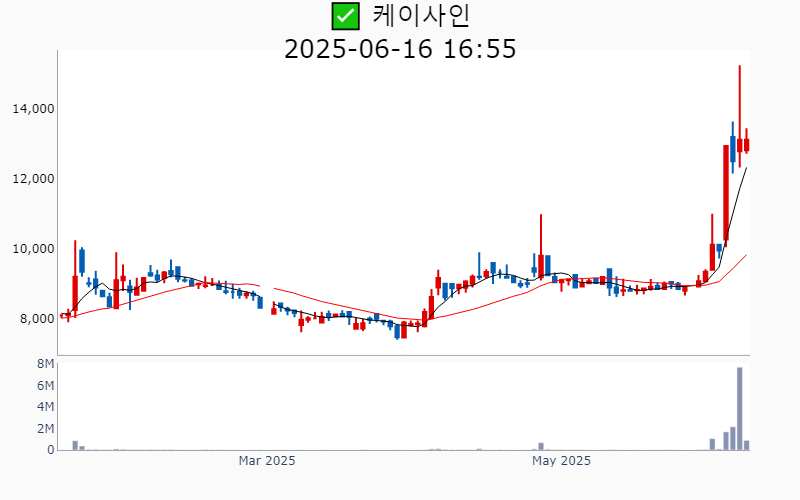The height and width of the screenshot is (500, 800).
Task: Click the 12,000 price axis label
Action: pos(33,179)
